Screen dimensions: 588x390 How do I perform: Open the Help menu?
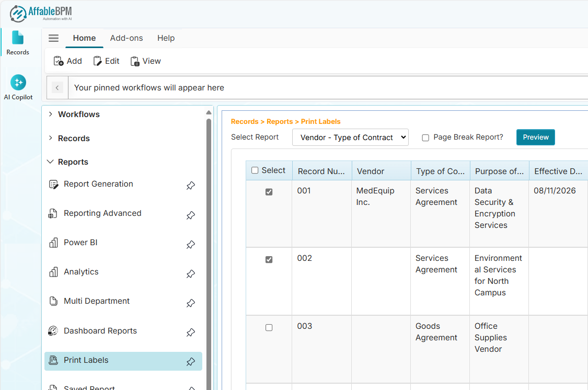coord(166,38)
